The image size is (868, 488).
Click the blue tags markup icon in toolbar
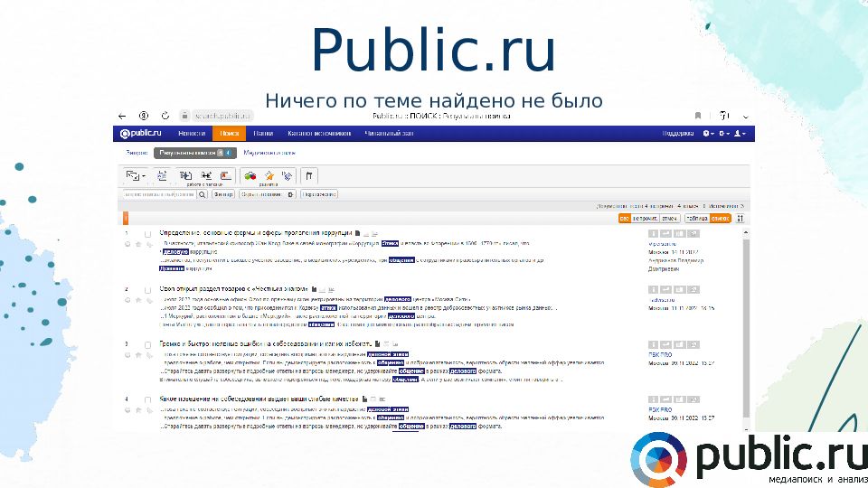287,176
